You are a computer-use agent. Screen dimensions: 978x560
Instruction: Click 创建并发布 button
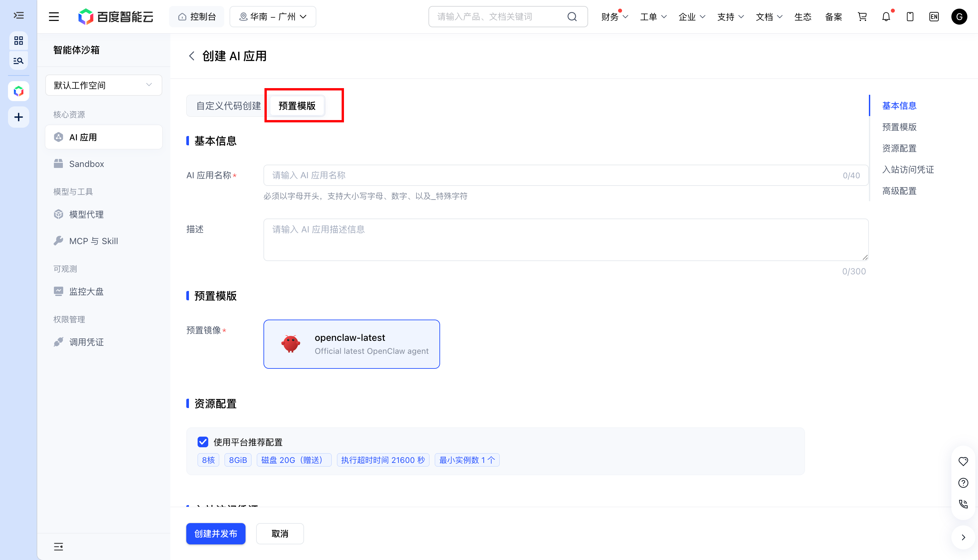216,533
